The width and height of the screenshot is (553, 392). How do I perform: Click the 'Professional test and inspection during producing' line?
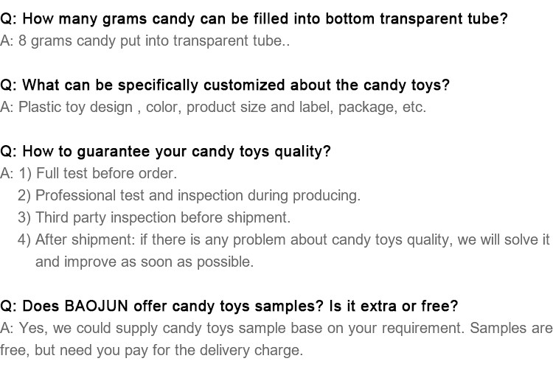click(x=189, y=196)
